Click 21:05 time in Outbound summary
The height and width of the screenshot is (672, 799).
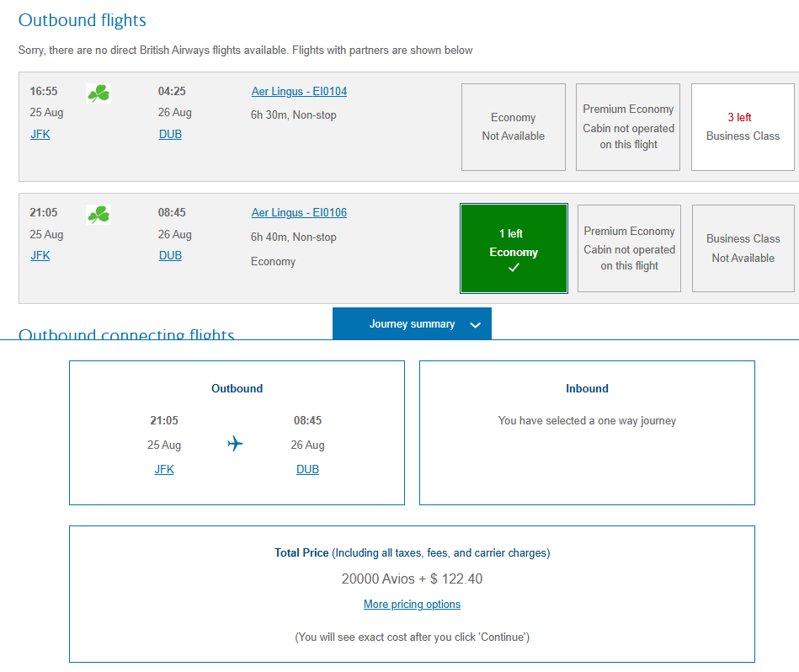(x=164, y=420)
